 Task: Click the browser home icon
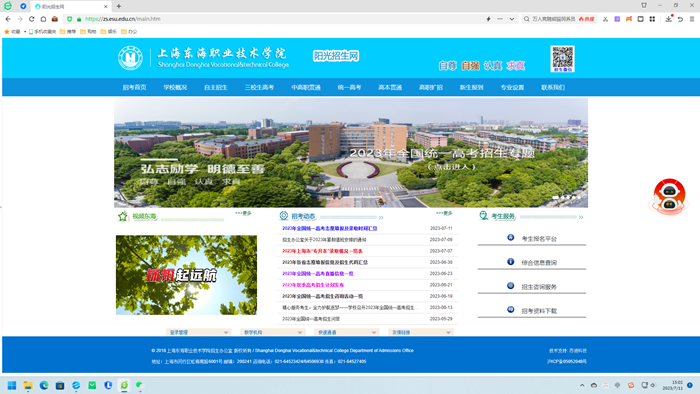coord(43,19)
